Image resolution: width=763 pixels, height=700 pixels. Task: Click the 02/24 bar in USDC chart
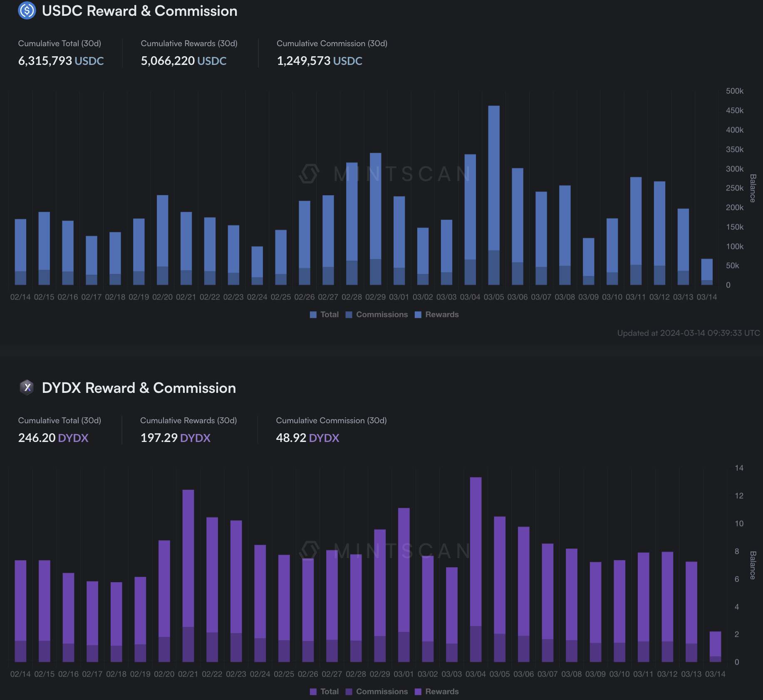point(257,266)
